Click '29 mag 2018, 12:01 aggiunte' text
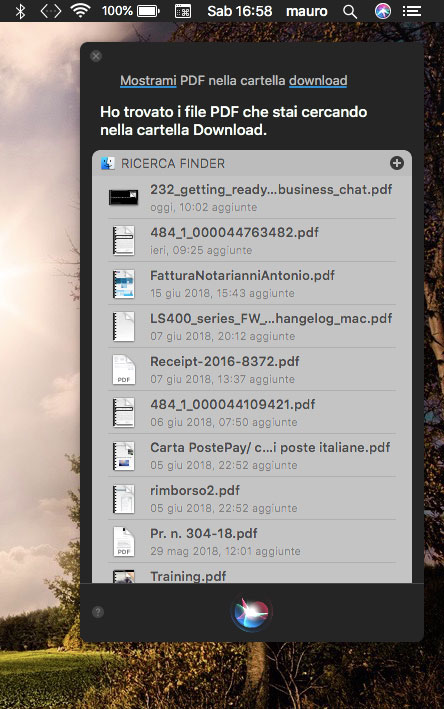This screenshot has height=709, width=444. (225, 551)
